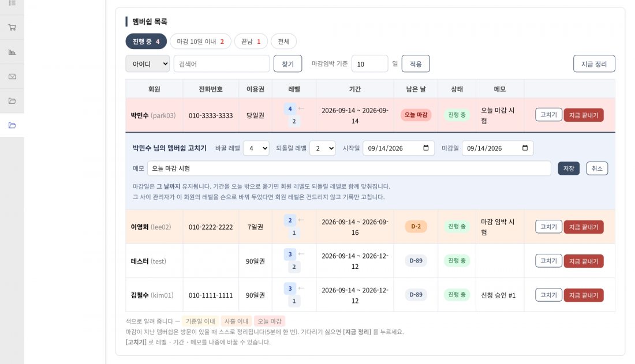
Task: Cancel editing with the 취소 button
Action: point(597,168)
